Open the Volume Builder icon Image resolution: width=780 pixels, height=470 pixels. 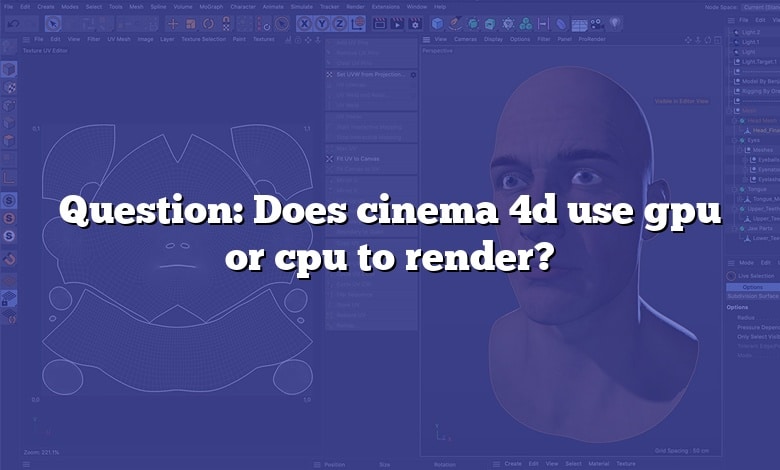(x=508, y=23)
